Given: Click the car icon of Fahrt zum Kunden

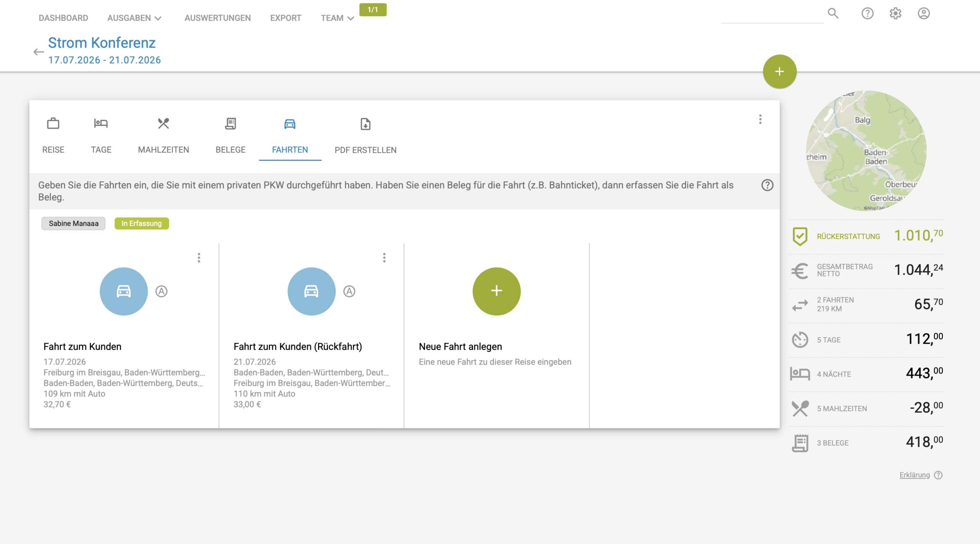Looking at the screenshot, I should coord(124,292).
